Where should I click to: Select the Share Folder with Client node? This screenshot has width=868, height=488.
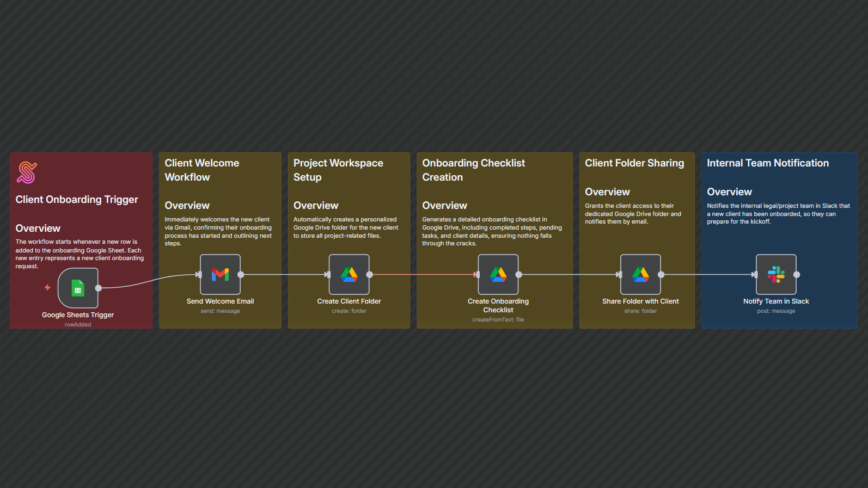640,275
